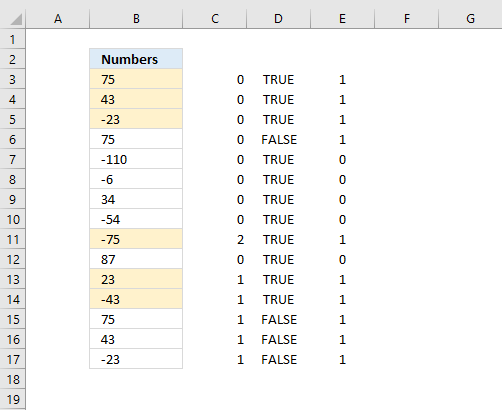502x410 pixels.
Task: Select column G header
Action: click(x=470, y=19)
